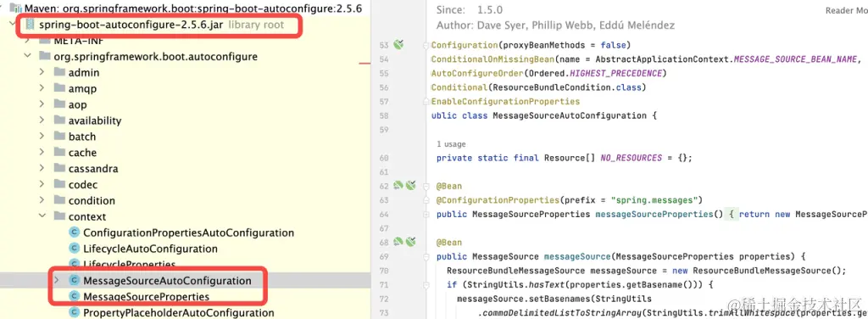This screenshot has width=868, height=319.
Task: Select LifecycleProperties in the tree
Action: 129,264
